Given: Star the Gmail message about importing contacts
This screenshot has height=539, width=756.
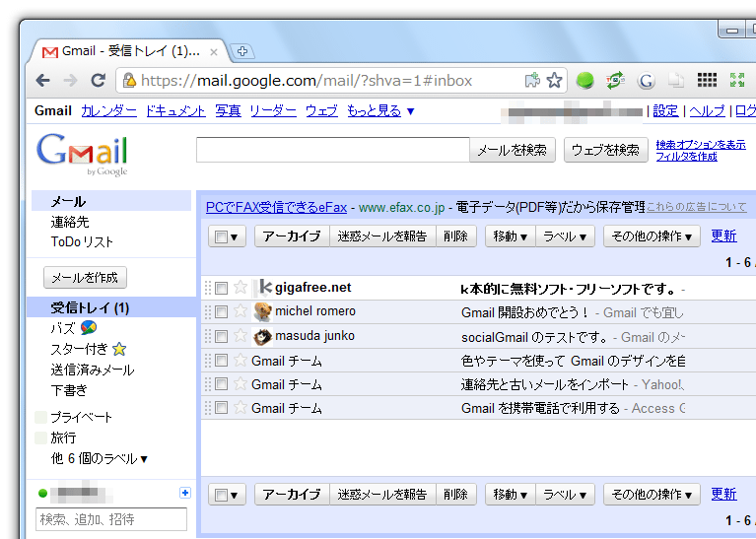Looking at the screenshot, I should coord(241,384).
